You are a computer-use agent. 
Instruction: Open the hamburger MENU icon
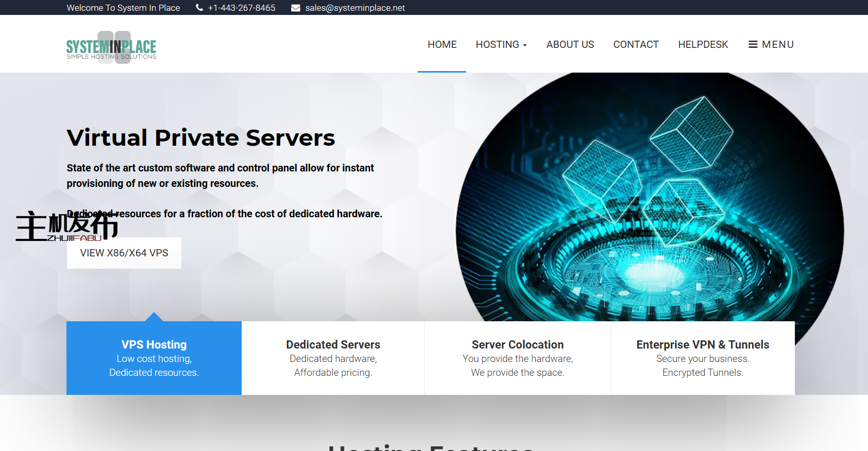[753, 45]
